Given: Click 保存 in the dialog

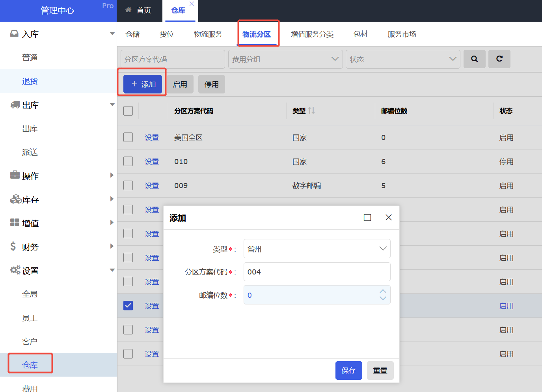Looking at the screenshot, I should coord(349,370).
